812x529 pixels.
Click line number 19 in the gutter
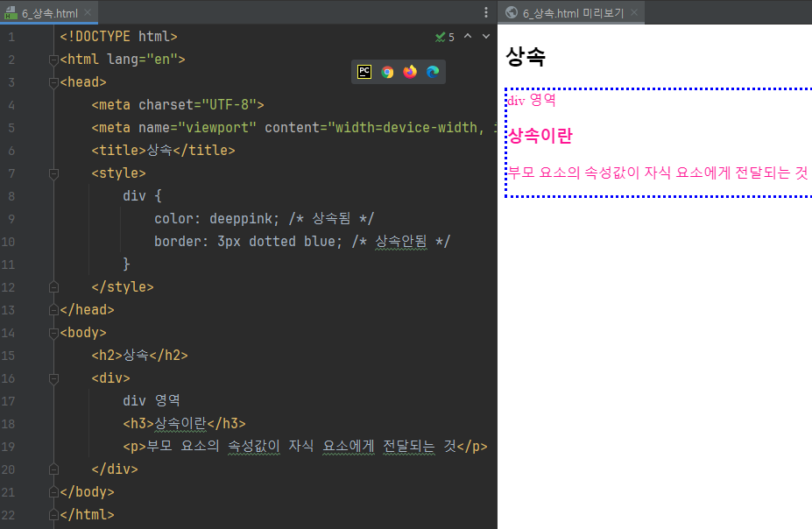[8, 447]
